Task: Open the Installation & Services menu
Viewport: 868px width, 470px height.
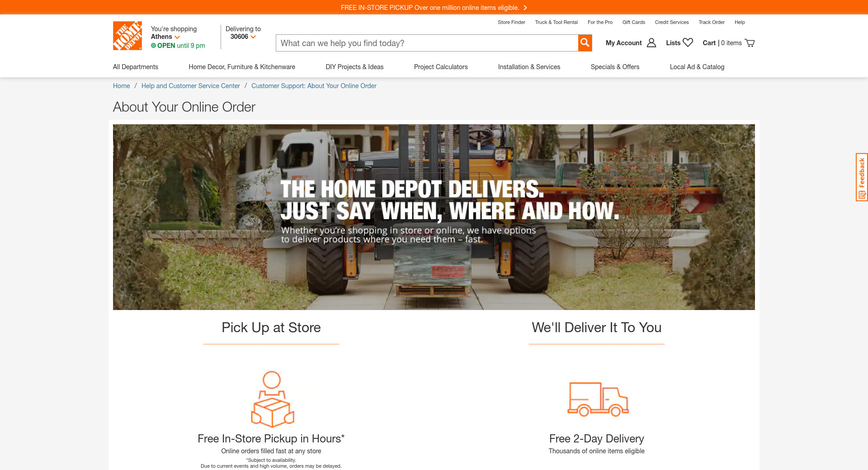Action: (x=529, y=67)
